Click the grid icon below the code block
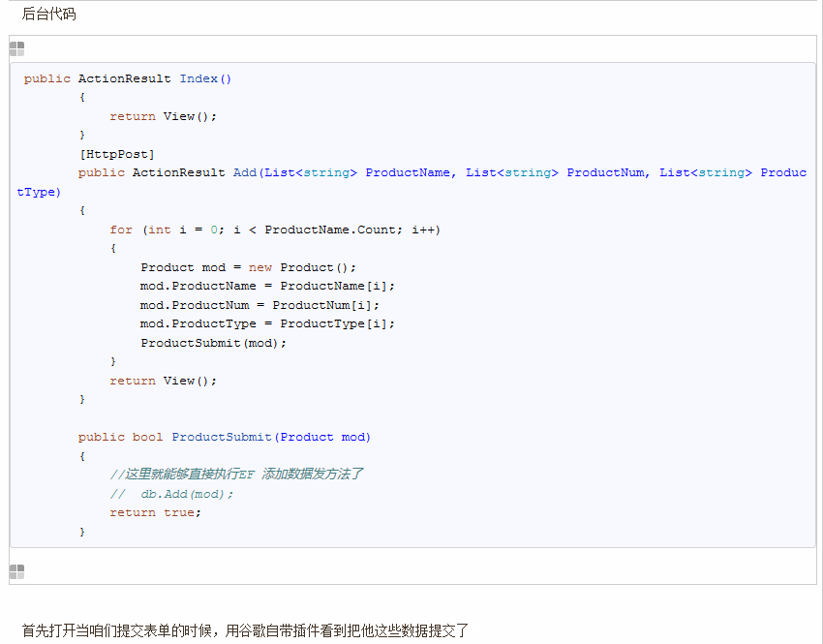Viewport: 823px width, 644px height. (16, 572)
